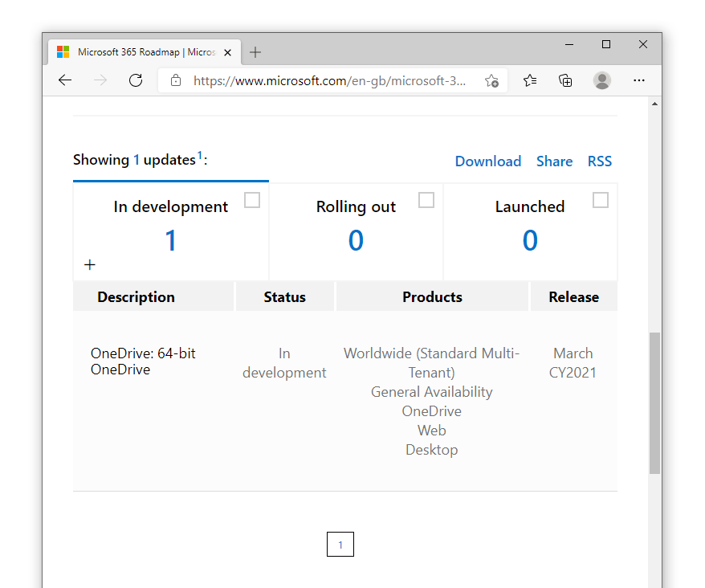Image resolution: width=705 pixels, height=588 pixels.
Task: Select the Microsoft 365 Roadmap tab
Action: point(145,52)
